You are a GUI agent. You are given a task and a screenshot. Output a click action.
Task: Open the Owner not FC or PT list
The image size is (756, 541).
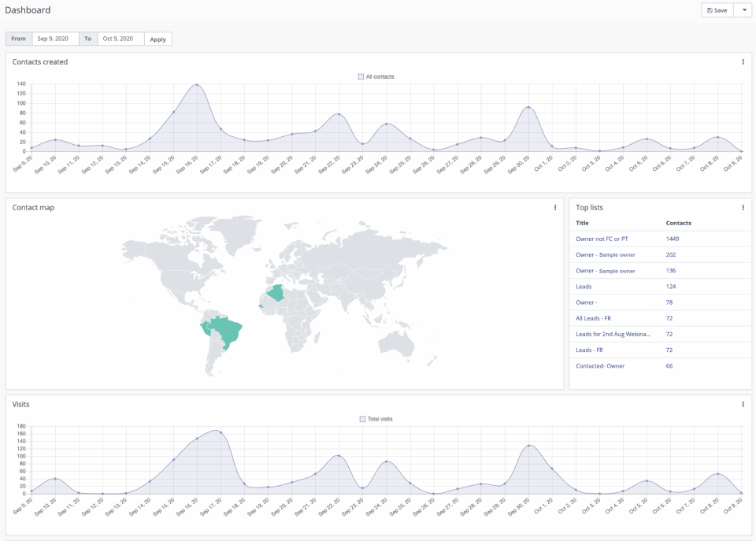601,239
